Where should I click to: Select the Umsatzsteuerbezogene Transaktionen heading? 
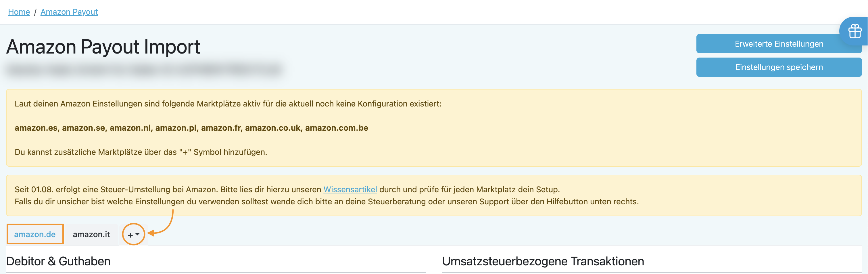point(543,261)
